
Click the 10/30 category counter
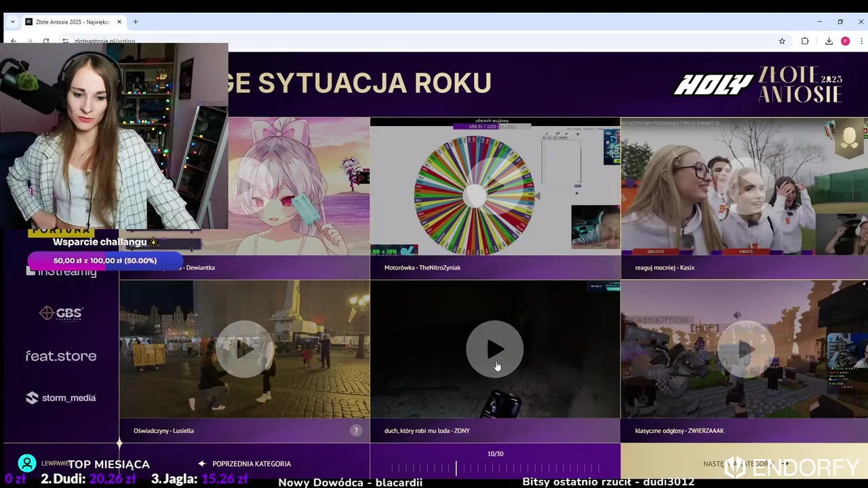click(x=495, y=453)
